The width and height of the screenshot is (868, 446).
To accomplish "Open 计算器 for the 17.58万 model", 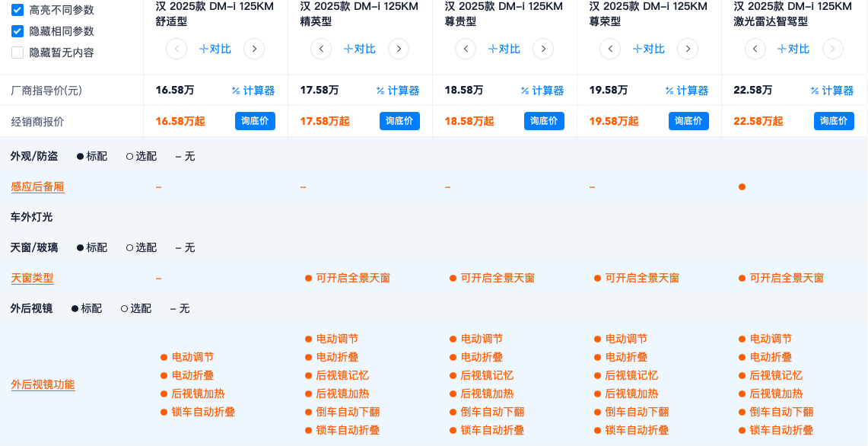I will [397, 91].
